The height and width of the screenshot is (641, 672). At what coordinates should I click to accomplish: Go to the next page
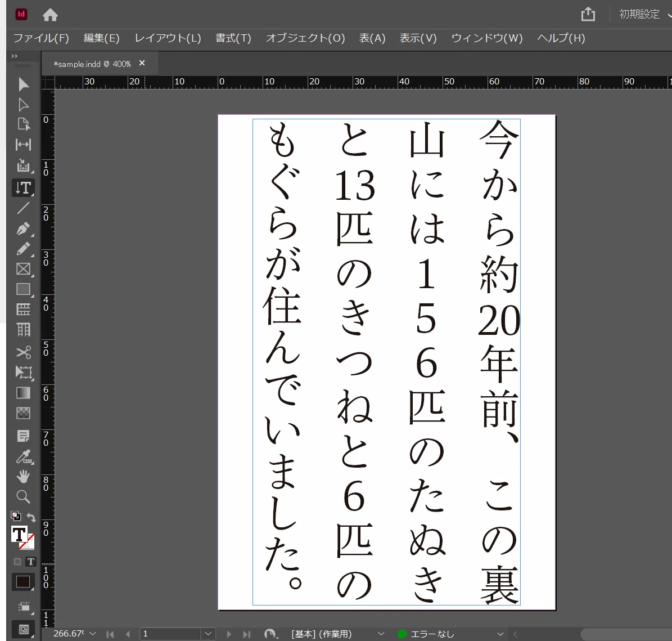228,634
